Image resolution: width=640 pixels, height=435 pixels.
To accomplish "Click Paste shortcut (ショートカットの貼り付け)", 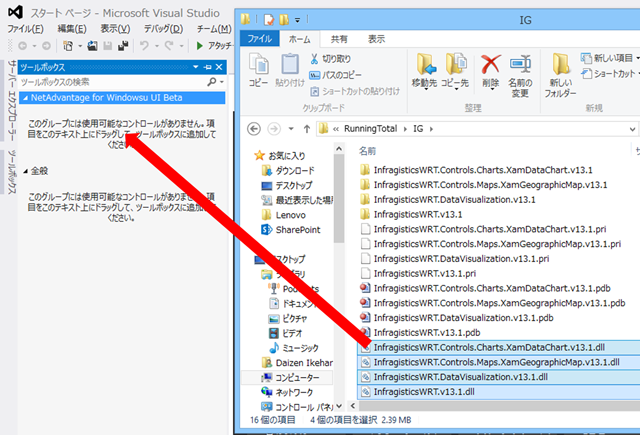I will pos(354,91).
